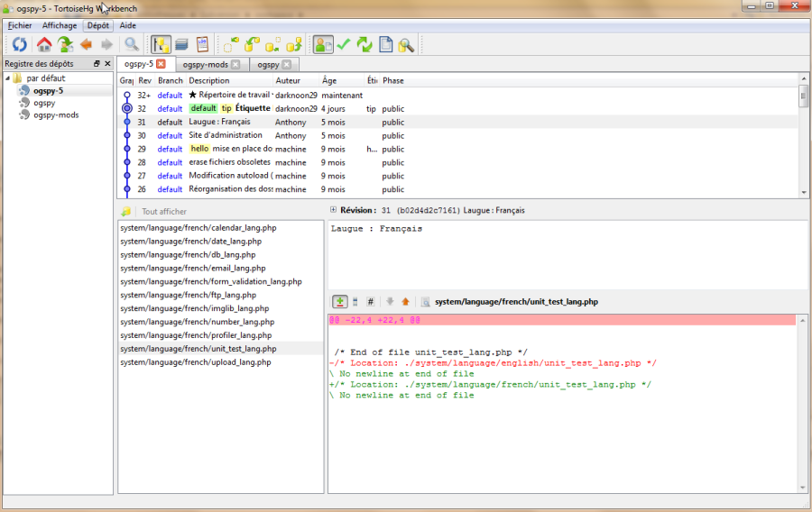This screenshot has width=812, height=512.
Task: Click the blue Refresh repository toolbar icon
Action: coord(20,45)
